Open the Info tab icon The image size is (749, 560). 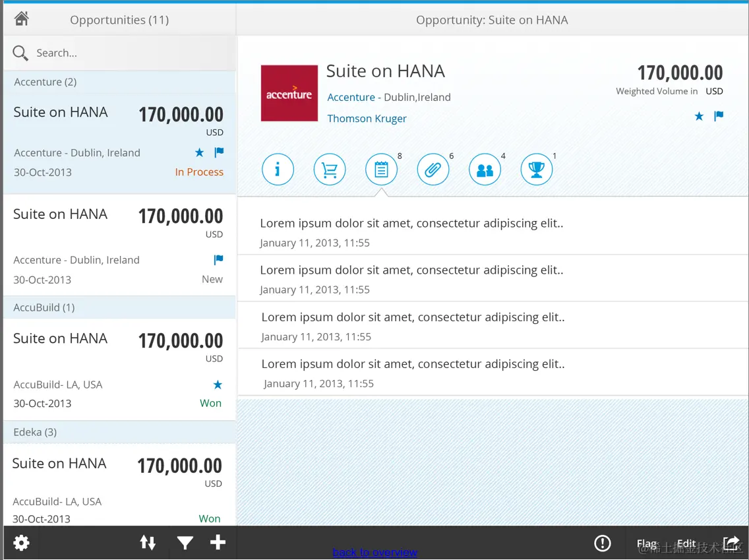278,169
